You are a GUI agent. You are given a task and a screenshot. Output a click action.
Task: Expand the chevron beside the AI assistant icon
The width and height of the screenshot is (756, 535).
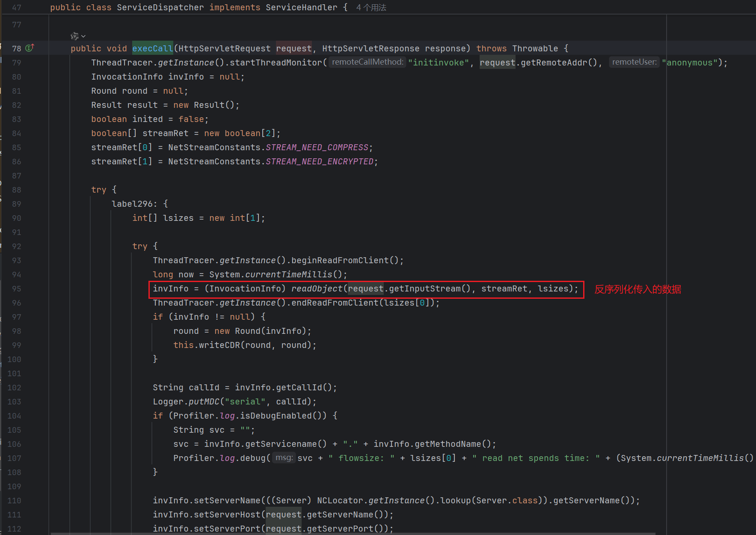83,36
